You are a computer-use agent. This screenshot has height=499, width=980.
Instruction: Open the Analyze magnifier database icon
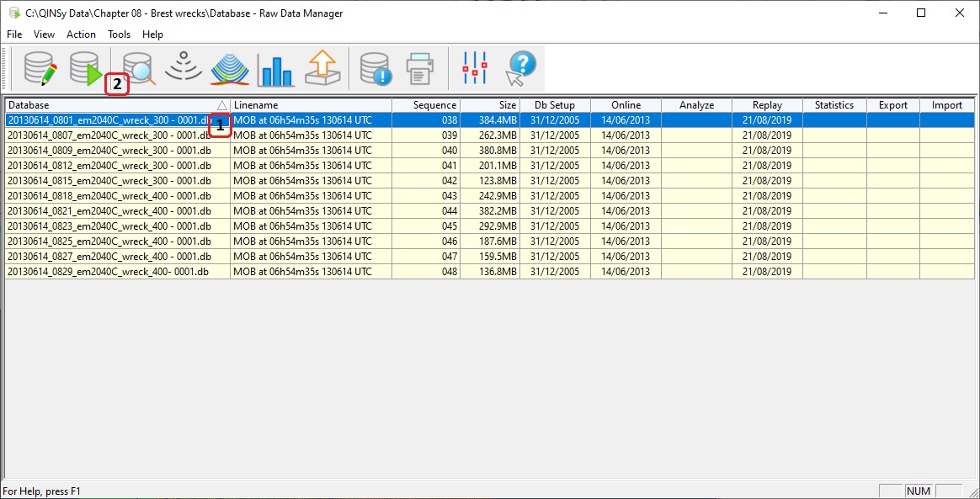(x=139, y=69)
